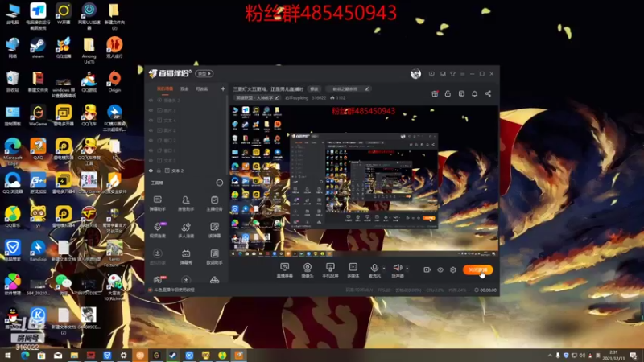
Task: Open the user avatar in title bar
Action: point(415,74)
